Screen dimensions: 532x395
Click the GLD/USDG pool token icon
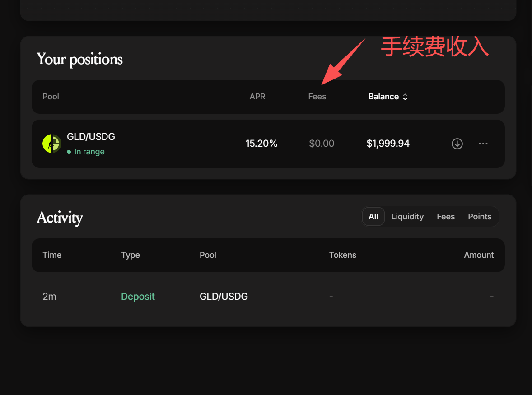coord(52,144)
